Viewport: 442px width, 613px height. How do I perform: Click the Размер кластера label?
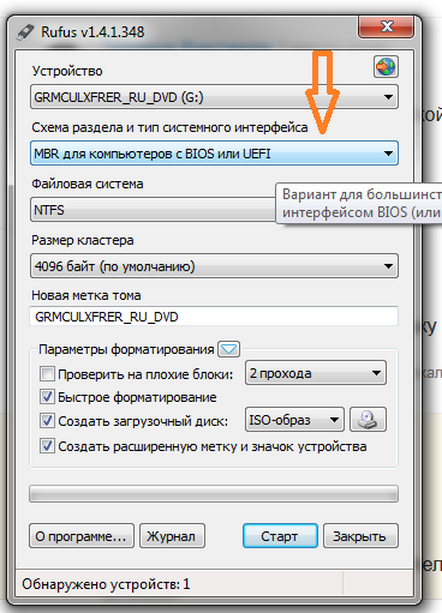[82, 240]
